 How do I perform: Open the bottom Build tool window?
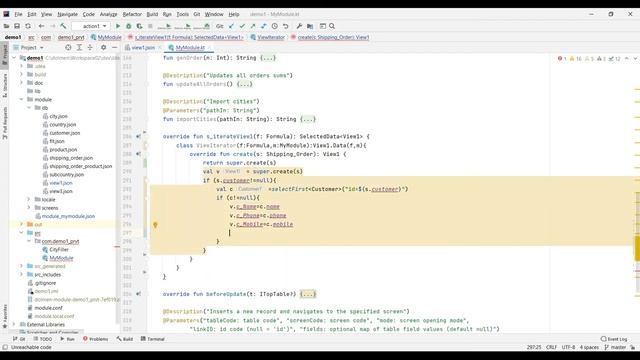(x=125, y=339)
